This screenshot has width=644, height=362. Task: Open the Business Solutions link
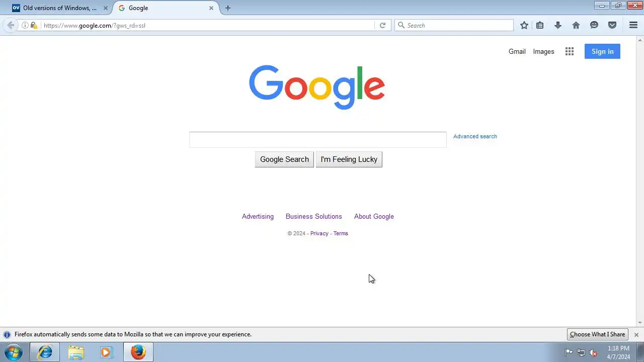tap(314, 216)
